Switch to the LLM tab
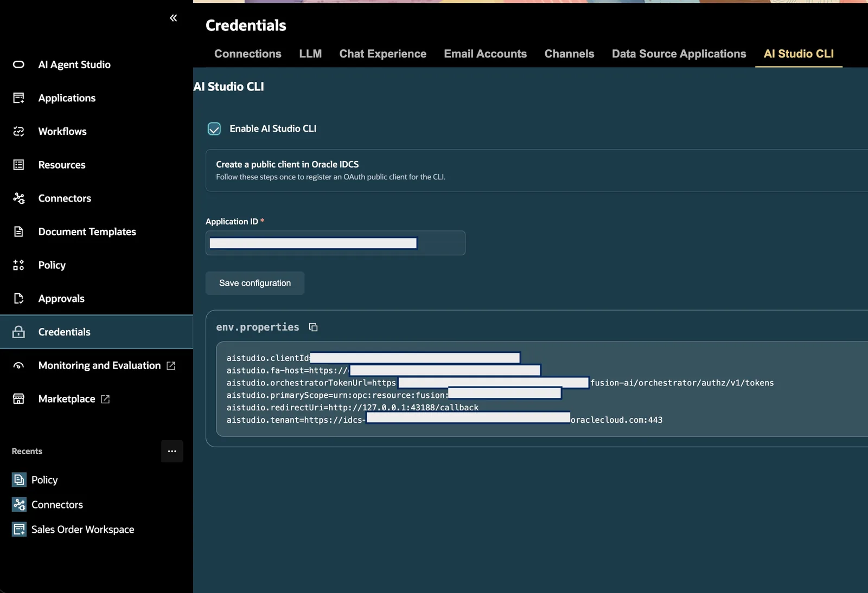Screen dimensions: 868x593 [x=310, y=54]
